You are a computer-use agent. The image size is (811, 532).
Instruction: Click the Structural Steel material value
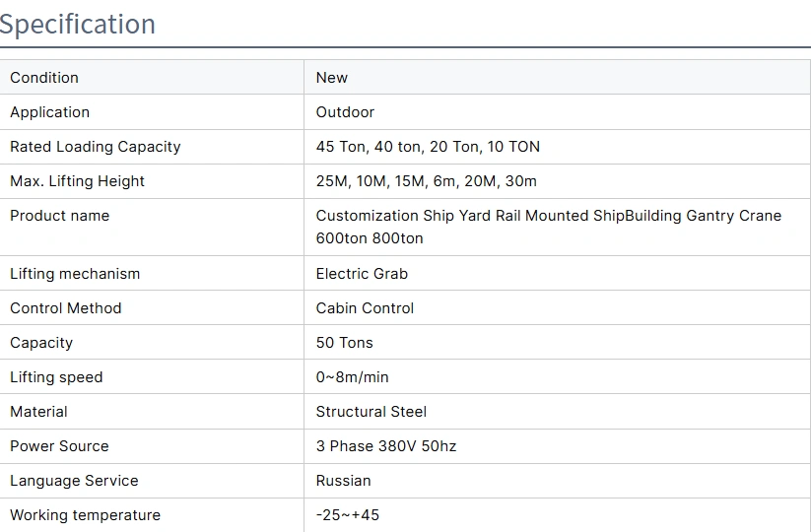[x=372, y=412]
